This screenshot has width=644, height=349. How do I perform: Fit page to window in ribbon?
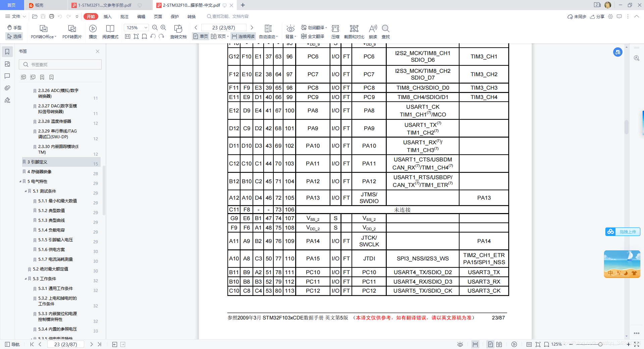pos(136,36)
